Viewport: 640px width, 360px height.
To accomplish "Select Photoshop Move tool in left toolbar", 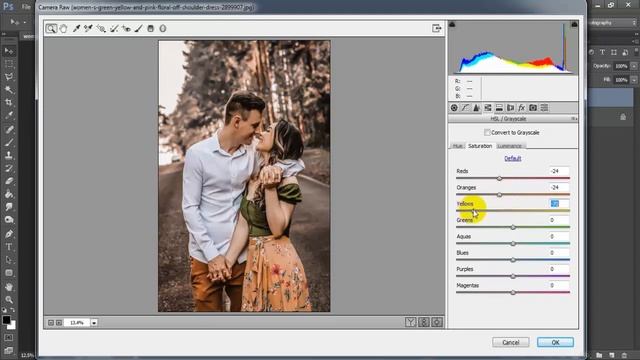I will point(9,51).
